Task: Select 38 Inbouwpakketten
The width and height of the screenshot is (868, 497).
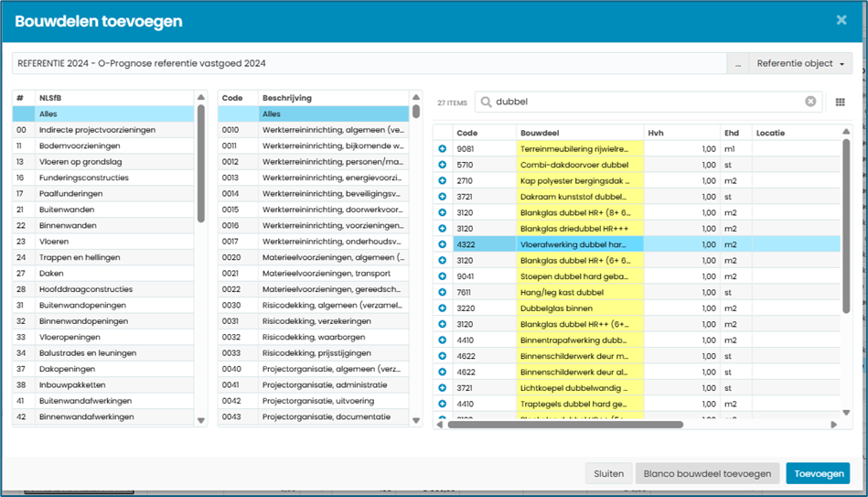Action: 103,384
